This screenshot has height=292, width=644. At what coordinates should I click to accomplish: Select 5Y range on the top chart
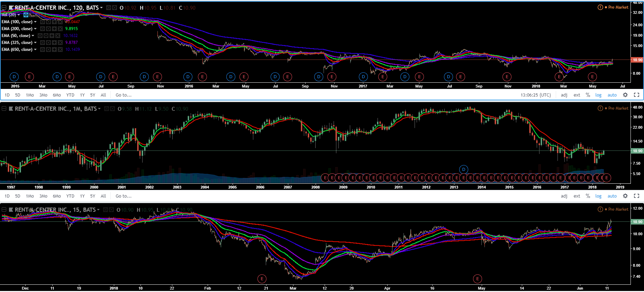click(93, 95)
